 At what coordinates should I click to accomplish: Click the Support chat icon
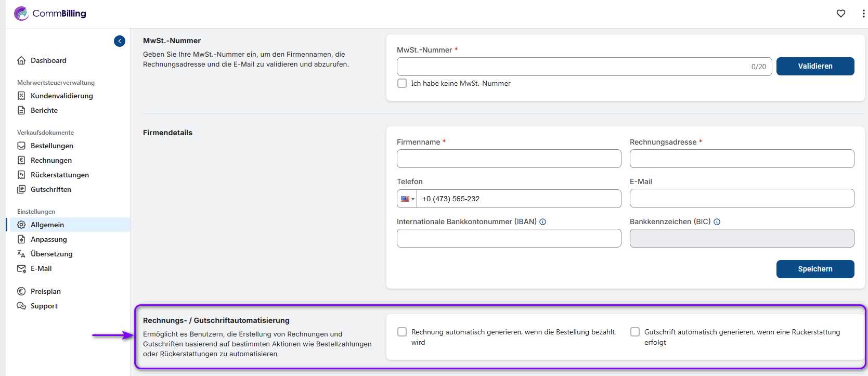(x=21, y=306)
